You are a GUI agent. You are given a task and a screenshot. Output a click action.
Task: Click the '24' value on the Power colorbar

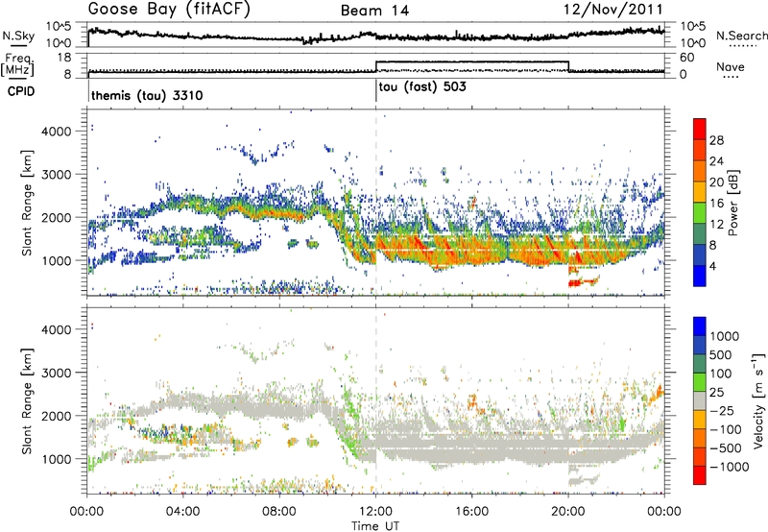[716, 161]
